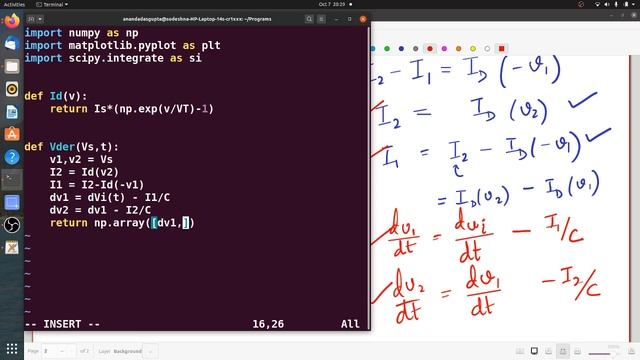Select red pen color
This screenshot has width=640, height=360.
430,49
